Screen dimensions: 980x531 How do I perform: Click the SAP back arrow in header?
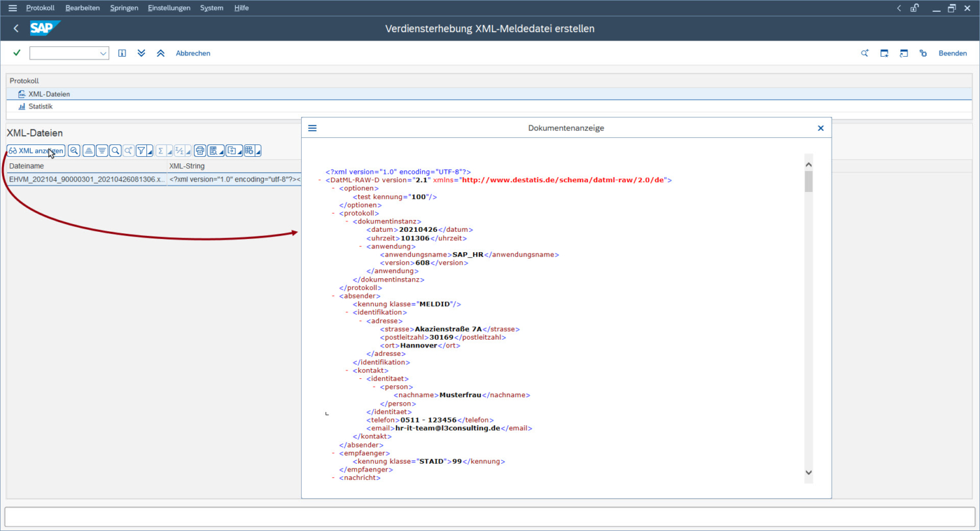[16, 29]
